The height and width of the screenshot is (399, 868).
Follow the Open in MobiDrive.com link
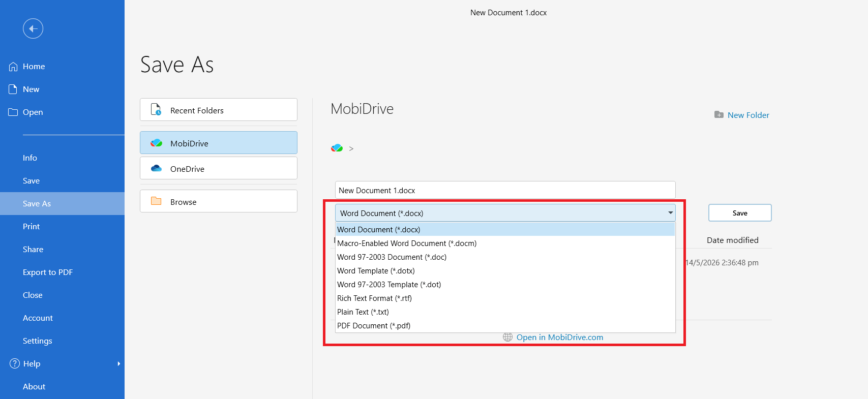(x=560, y=337)
